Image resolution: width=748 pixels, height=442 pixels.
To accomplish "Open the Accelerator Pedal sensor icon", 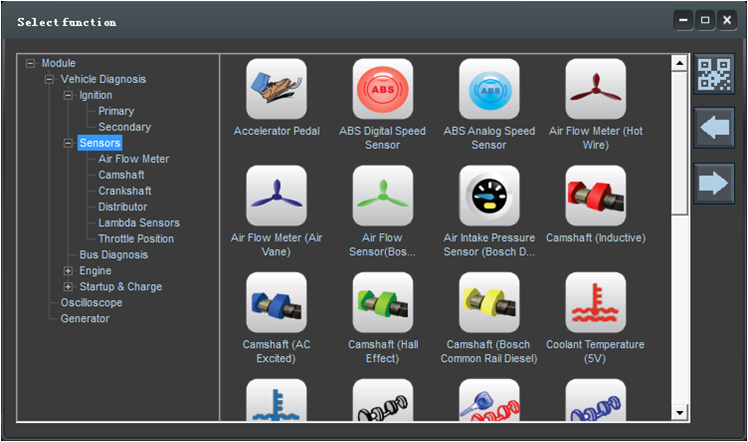I will pyautogui.click(x=276, y=89).
